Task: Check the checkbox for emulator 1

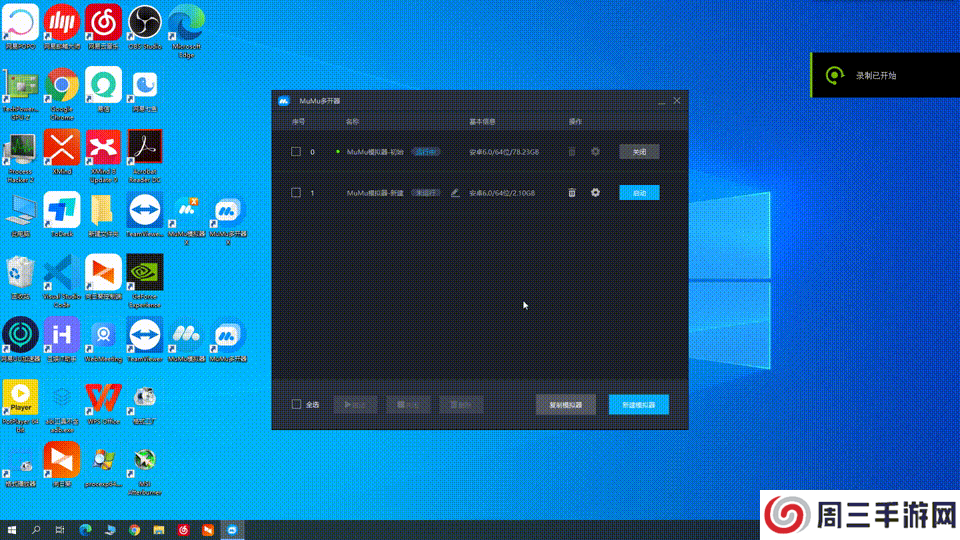Action: [x=296, y=193]
